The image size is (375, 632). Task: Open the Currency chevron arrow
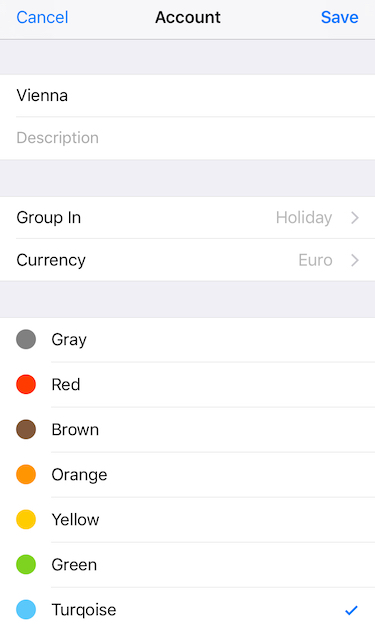(x=355, y=260)
